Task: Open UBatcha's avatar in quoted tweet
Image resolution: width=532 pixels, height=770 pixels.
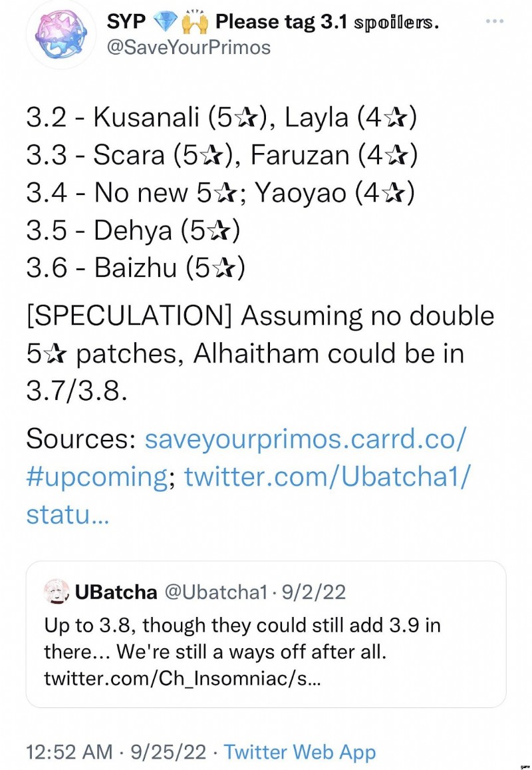Action: [x=57, y=591]
